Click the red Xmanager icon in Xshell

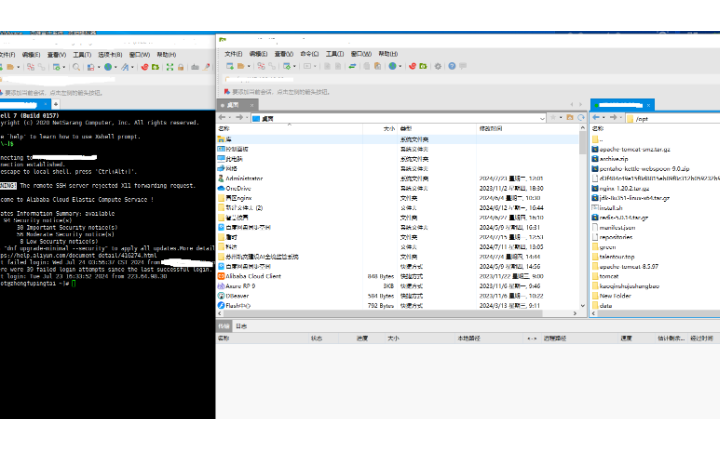tap(145, 67)
